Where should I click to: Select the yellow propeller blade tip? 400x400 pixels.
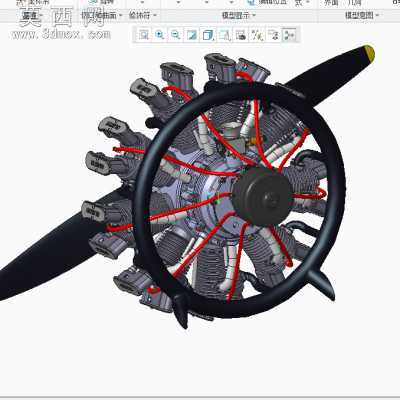369,53
